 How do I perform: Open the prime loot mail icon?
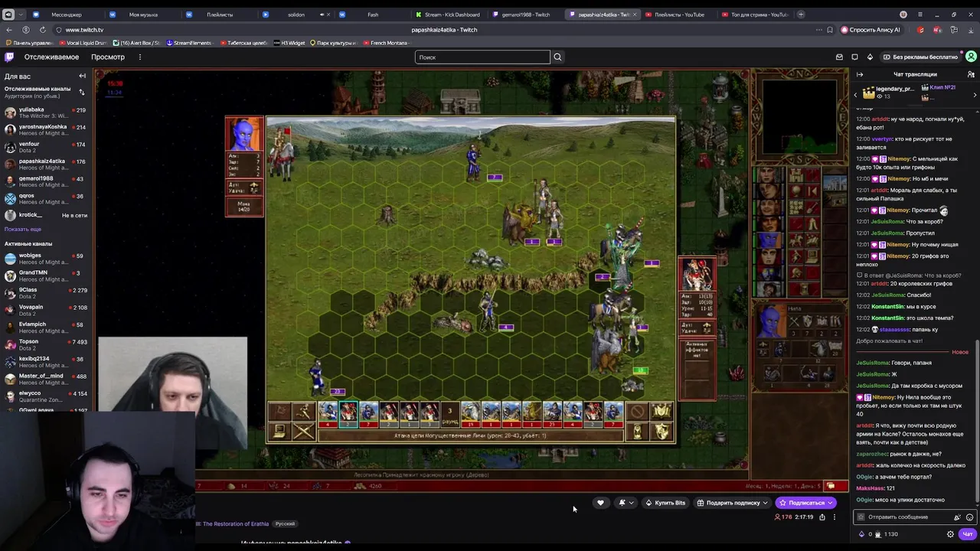coord(839,57)
